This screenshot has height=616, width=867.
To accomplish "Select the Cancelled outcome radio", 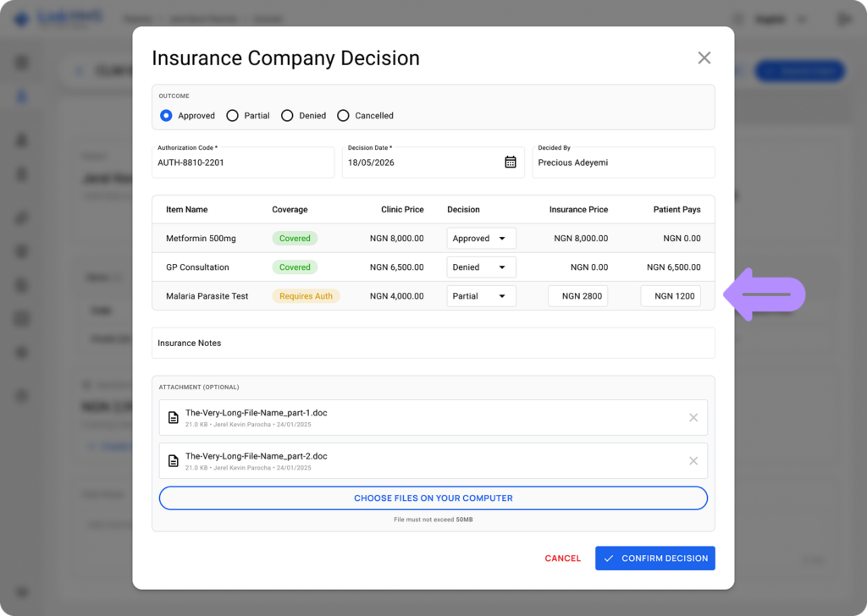I will pyautogui.click(x=343, y=115).
